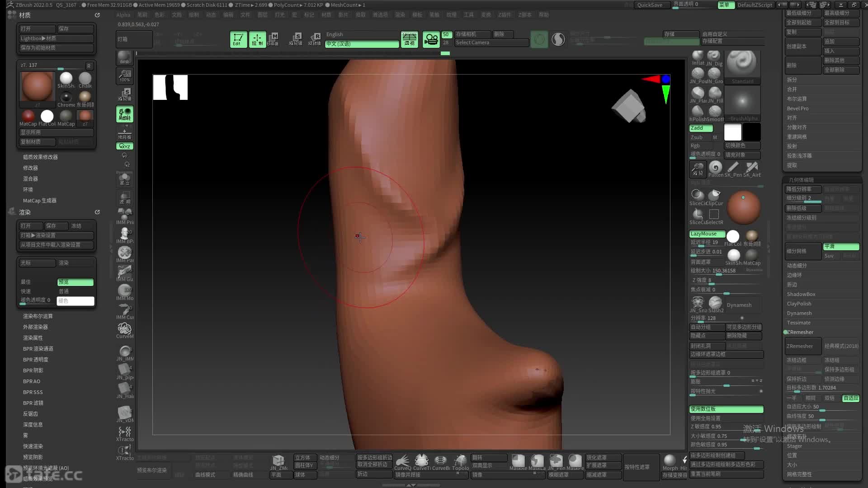
Task: Open the 灯光 (Light) menu
Action: tap(280, 15)
